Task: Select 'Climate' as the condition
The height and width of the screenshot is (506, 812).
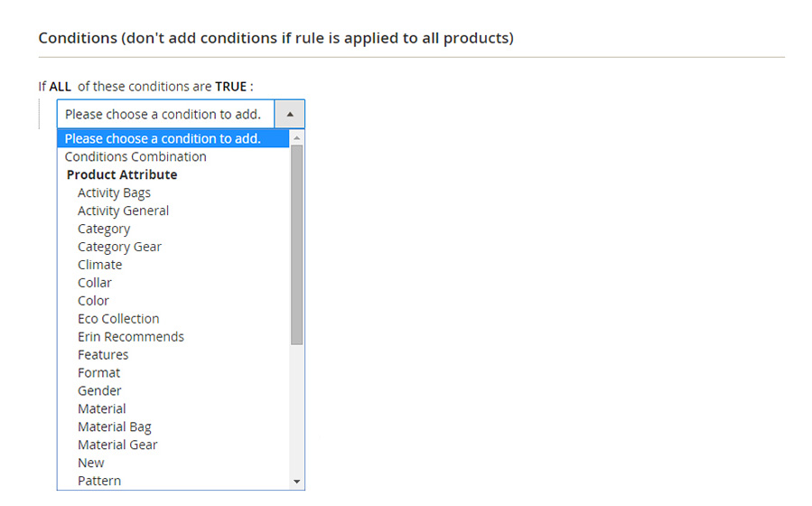Action: (x=99, y=265)
